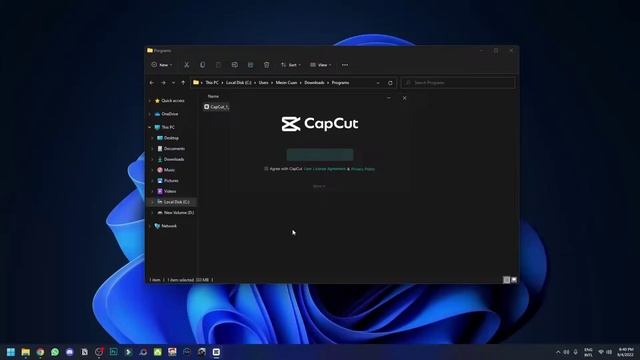Select This PC in the navigation pane

coord(168,127)
